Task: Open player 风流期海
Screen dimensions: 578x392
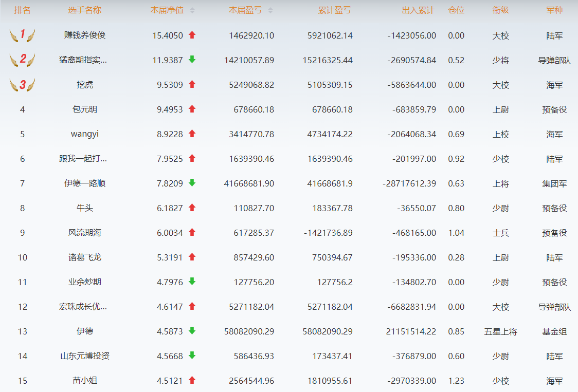Action: click(x=85, y=233)
